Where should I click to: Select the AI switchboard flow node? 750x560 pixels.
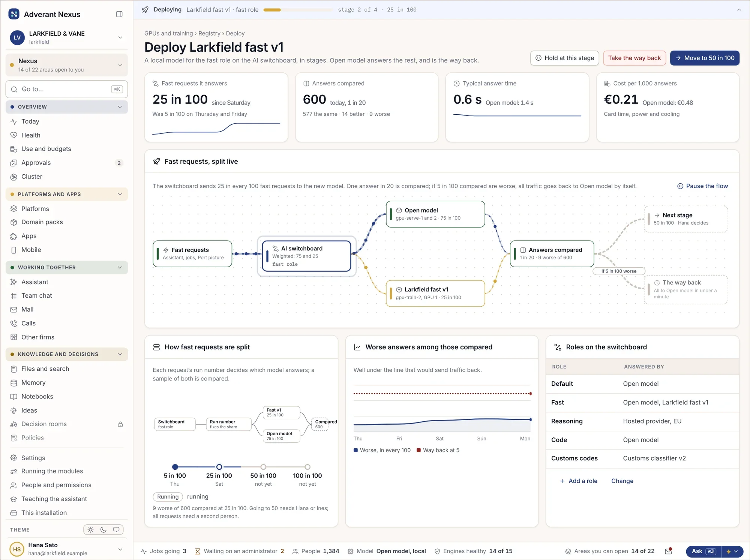pyautogui.click(x=306, y=256)
